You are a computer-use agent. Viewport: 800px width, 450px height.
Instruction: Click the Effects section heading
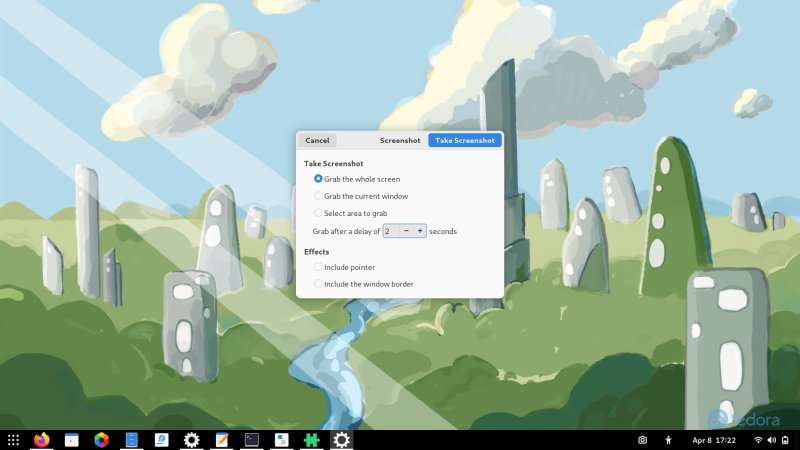(316, 252)
